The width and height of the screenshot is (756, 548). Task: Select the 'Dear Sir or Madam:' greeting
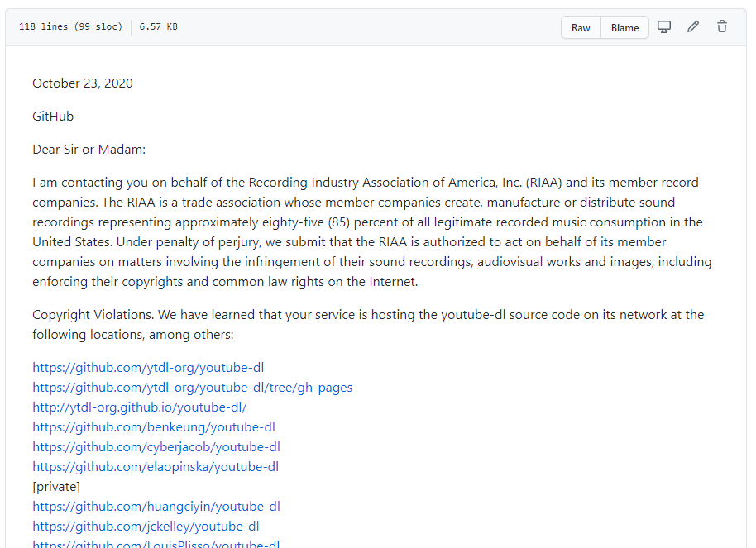[89, 150]
